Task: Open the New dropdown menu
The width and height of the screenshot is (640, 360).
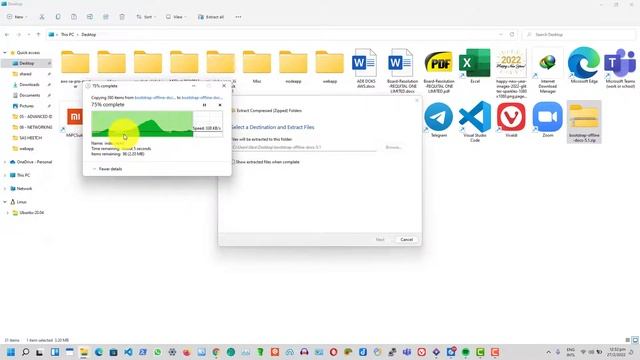Action: [x=17, y=17]
